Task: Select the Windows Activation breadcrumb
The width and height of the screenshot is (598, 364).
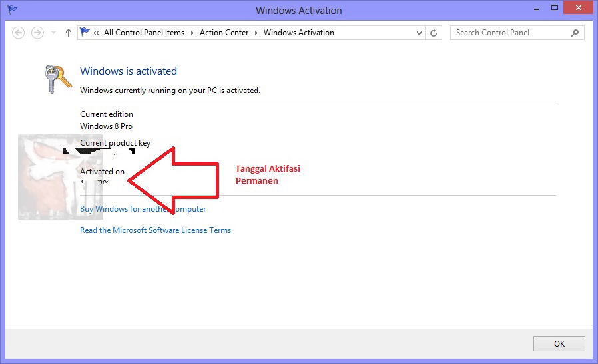Action: coord(298,33)
